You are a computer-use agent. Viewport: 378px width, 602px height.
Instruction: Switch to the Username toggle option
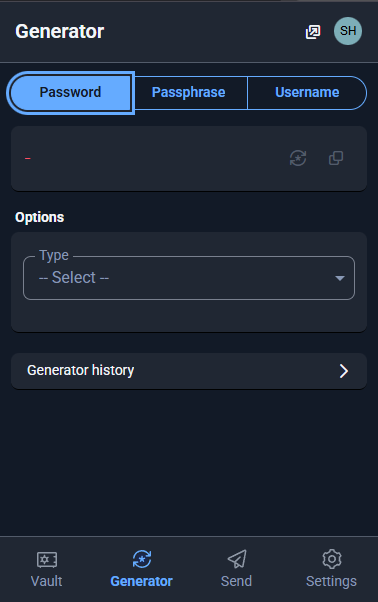[307, 93]
